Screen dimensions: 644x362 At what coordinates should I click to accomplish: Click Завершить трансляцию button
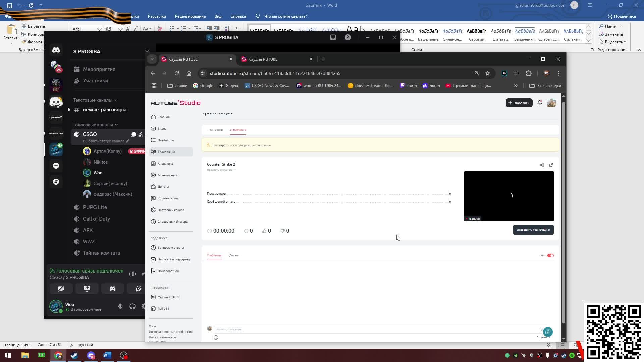click(x=533, y=230)
